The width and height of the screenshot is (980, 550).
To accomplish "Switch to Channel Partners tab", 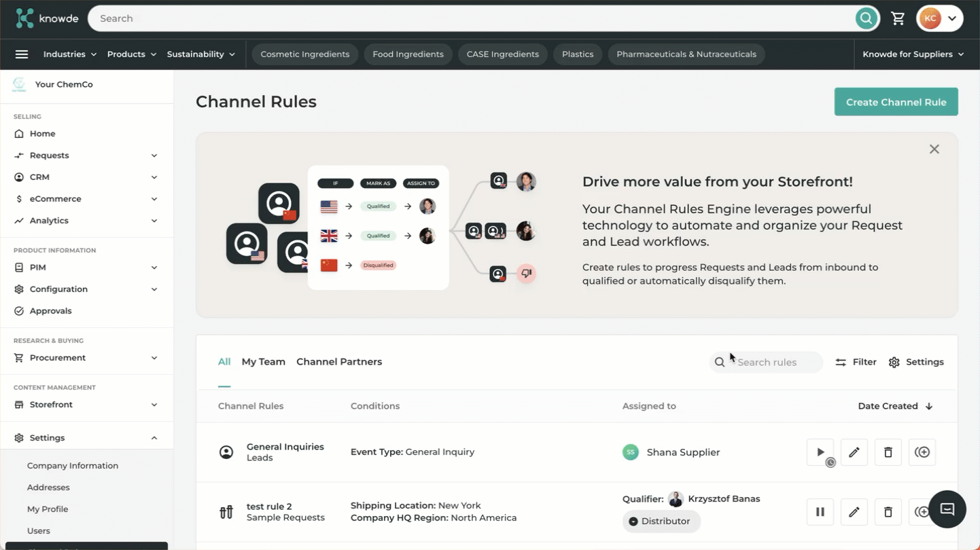I will click(x=339, y=362).
